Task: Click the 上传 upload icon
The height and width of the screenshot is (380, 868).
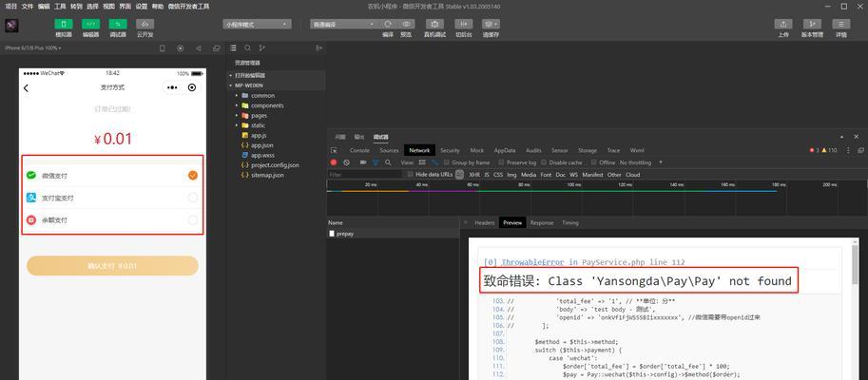Action: click(782, 25)
